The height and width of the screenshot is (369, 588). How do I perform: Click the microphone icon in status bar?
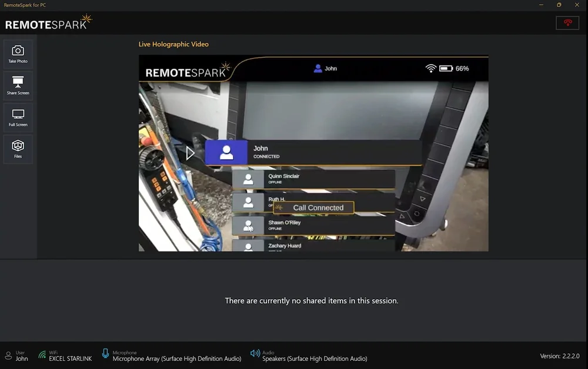[x=105, y=353]
